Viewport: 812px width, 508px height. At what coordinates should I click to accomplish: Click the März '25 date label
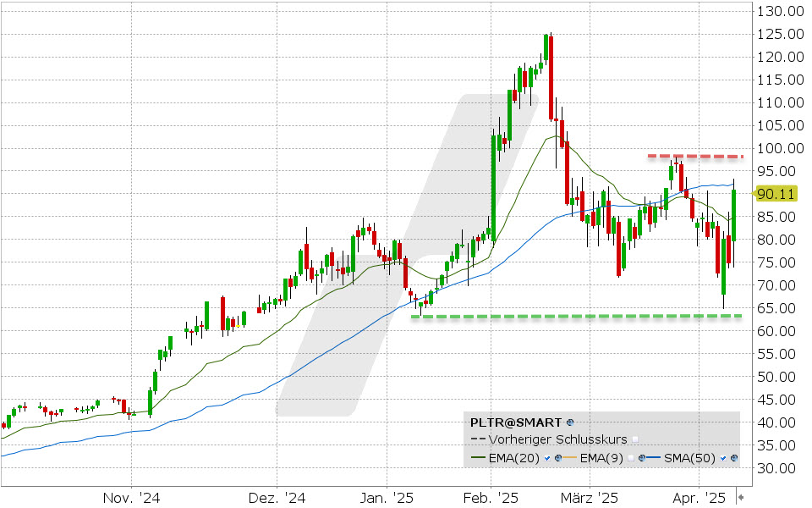pos(590,498)
